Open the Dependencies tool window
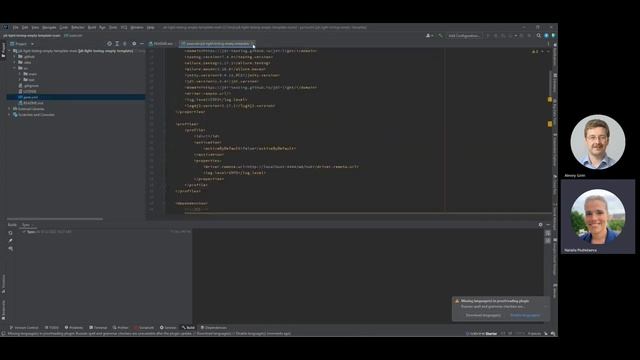This screenshot has width=640, height=360. coord(214,328)
